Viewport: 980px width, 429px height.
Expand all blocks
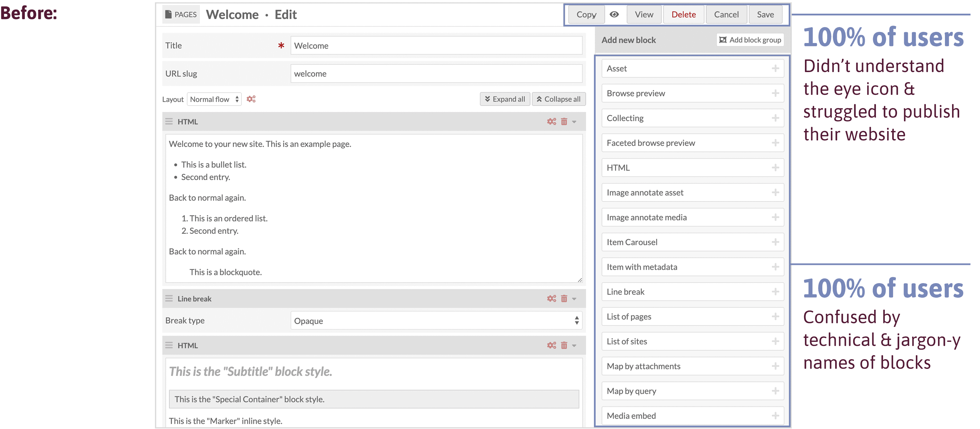(x=505, y=99)
